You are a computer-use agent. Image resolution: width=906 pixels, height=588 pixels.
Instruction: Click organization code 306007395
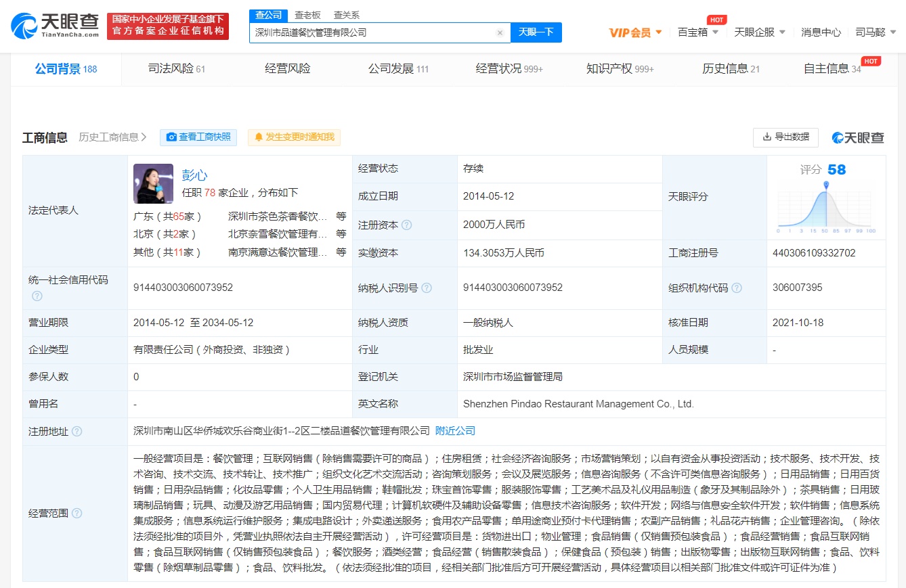(797, 288)
